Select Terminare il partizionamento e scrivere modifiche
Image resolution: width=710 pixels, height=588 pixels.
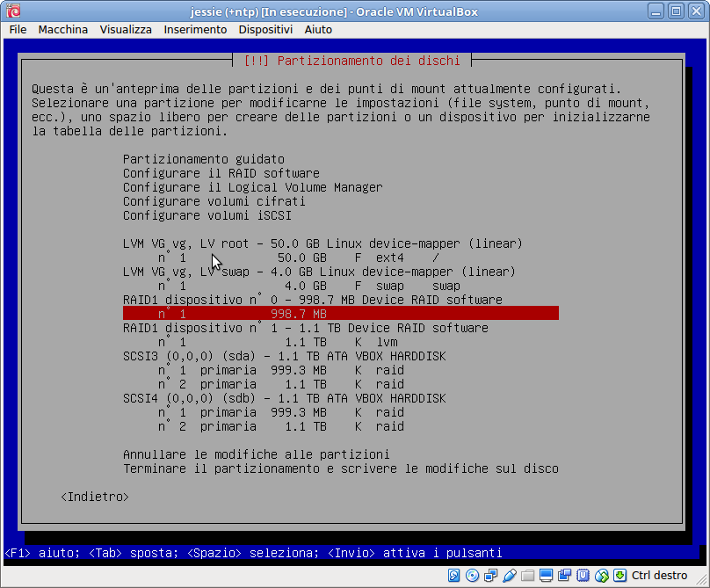click(x=341, y=468)
